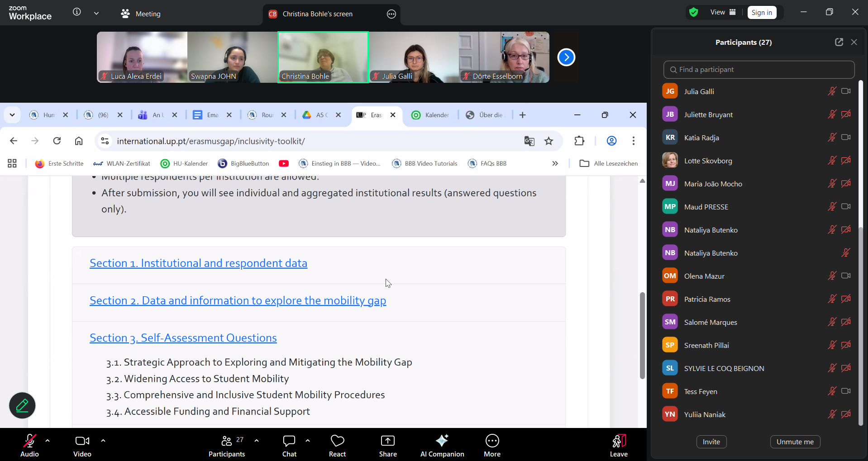Open the More options menu
Screen dimensions: 868x461
[x=492, y=445]
